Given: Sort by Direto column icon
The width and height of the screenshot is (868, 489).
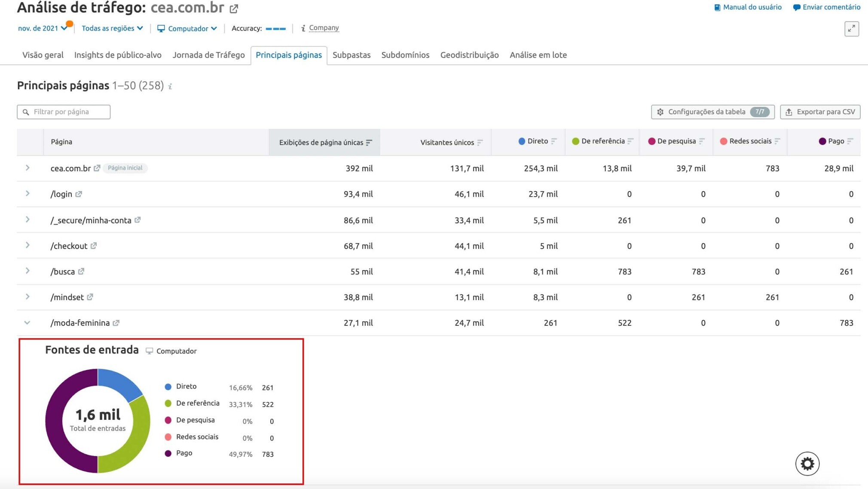Looking at the screenshot, I should click(554, 141).
